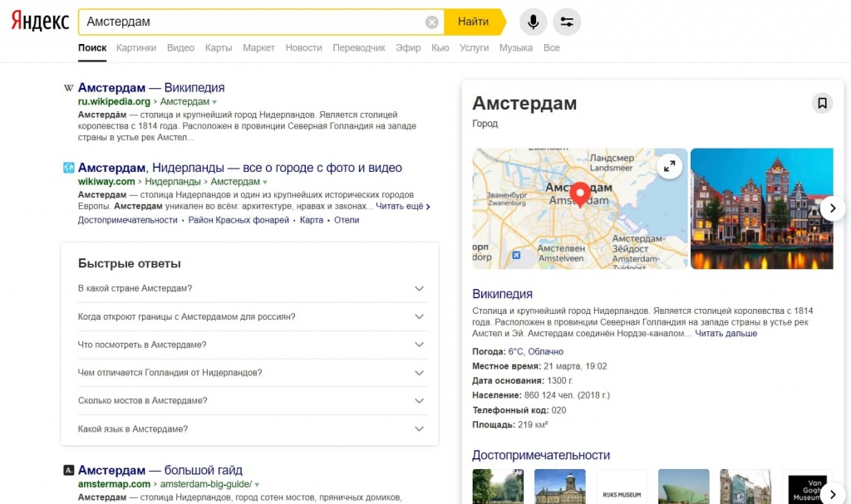Image resolution: width=851 pixels, height=504 pixels.
Task: Clear the search field with the X icon
Action: click(x=431, y=22)
